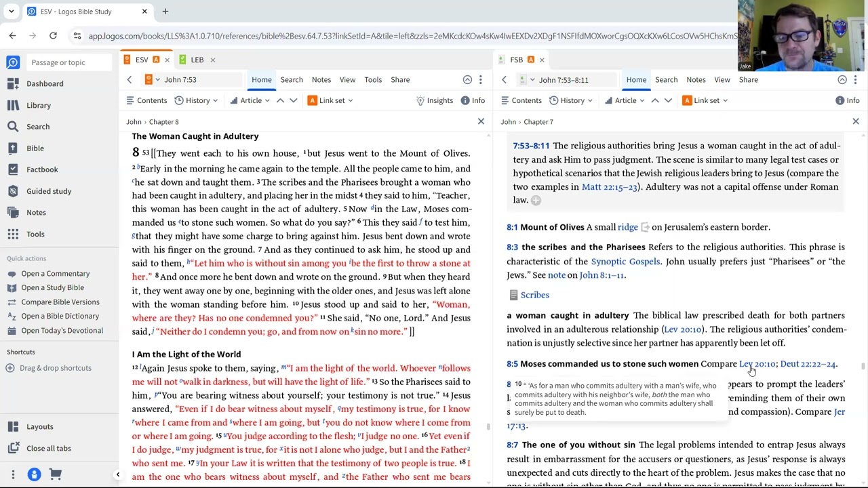Screen dimensions: 868x488
Task: Open the Tools menu in ESV panel
Action: [373, 80]
